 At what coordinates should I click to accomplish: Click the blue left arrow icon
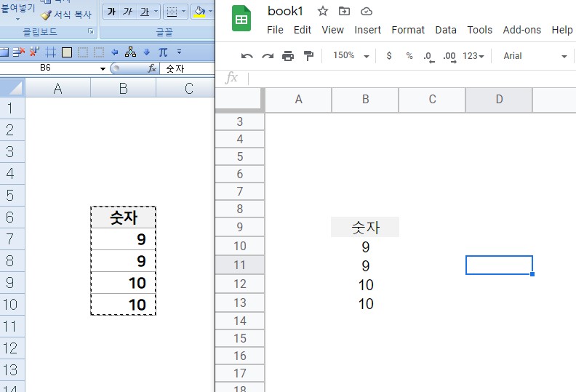click(115, 52)
